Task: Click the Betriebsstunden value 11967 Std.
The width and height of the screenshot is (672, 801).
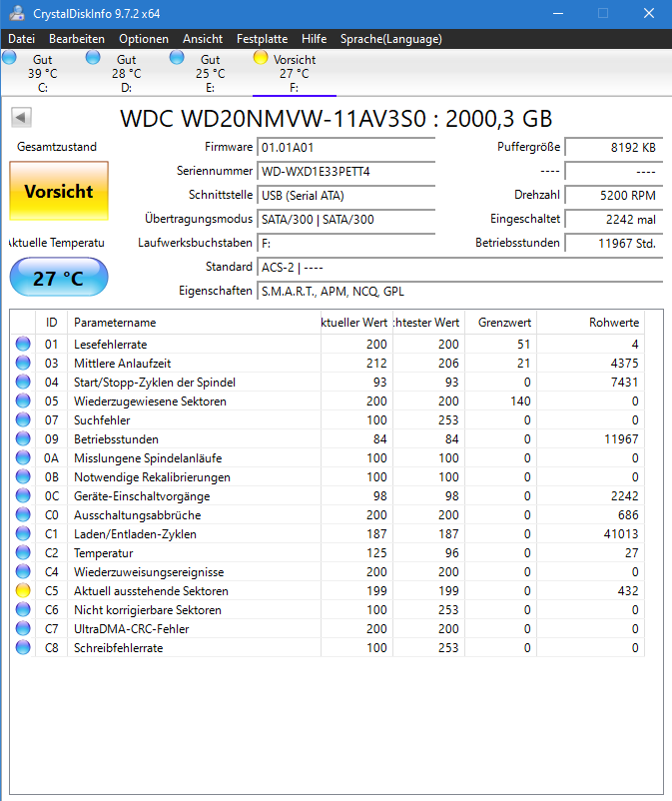Action: coord(614,243)
